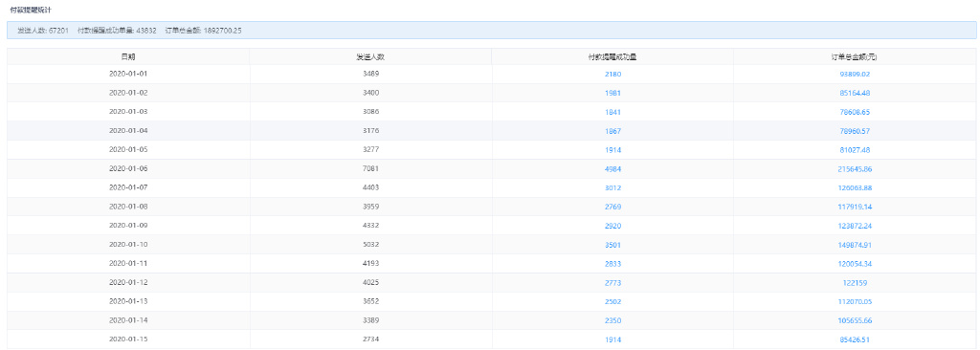Open order amount link 105655.66
The width and height of the screenshot is (980, 350).
coord(855,320)
